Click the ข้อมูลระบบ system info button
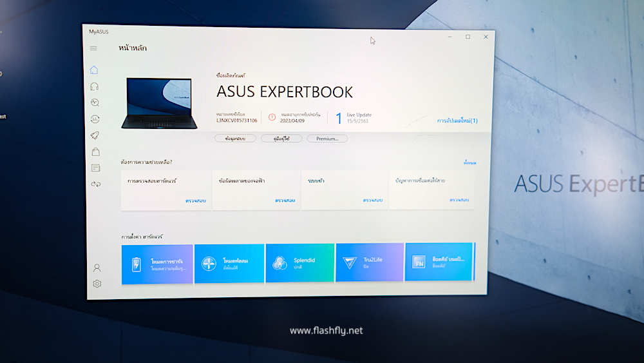 (235, 139)
